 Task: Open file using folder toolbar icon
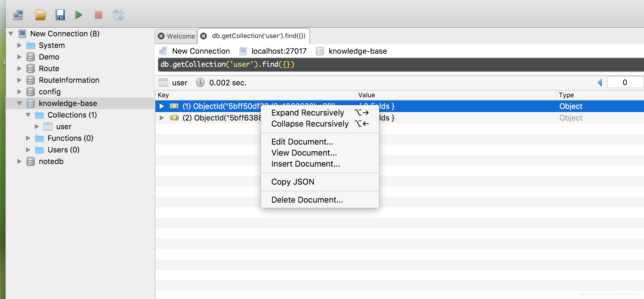click(x=41, y=15)
